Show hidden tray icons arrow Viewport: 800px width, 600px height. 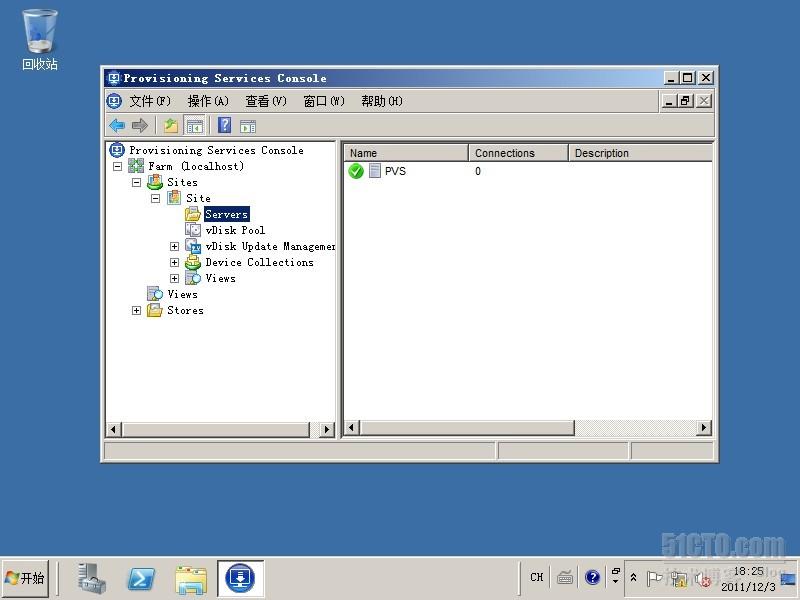click(x=633, y=578)
